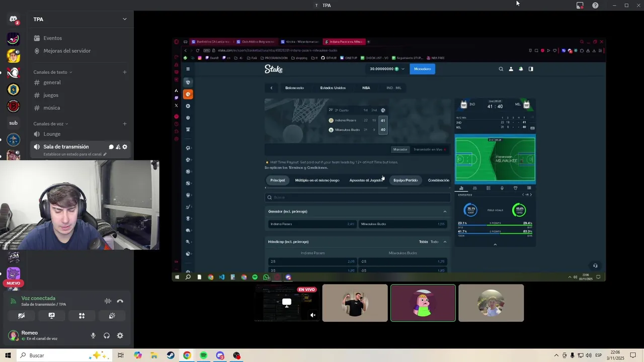The image size is (644, 362).
Task: Open Spotify from Windows taskbar
Action: coord(203,355)
